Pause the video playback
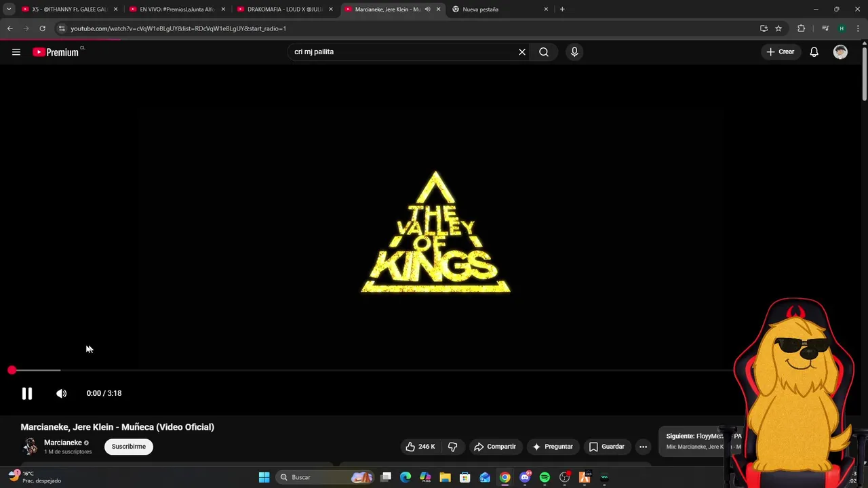868x488 pixels. pos(27,394)
